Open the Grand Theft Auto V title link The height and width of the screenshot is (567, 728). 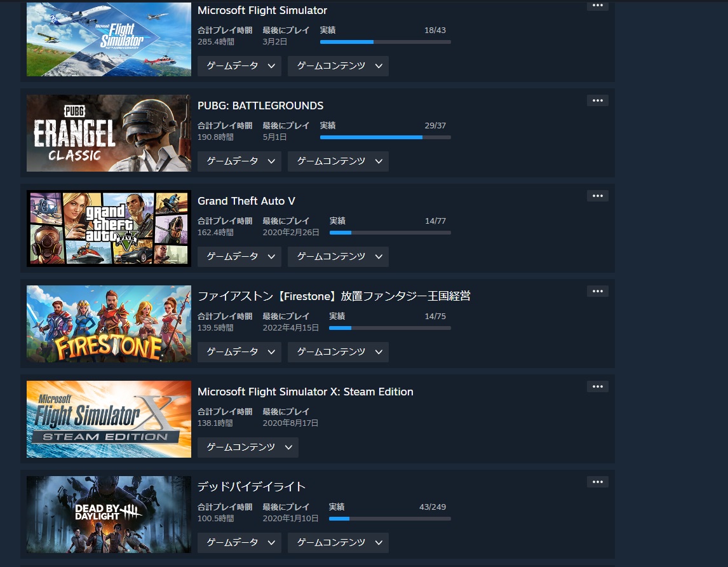(246, 201)
